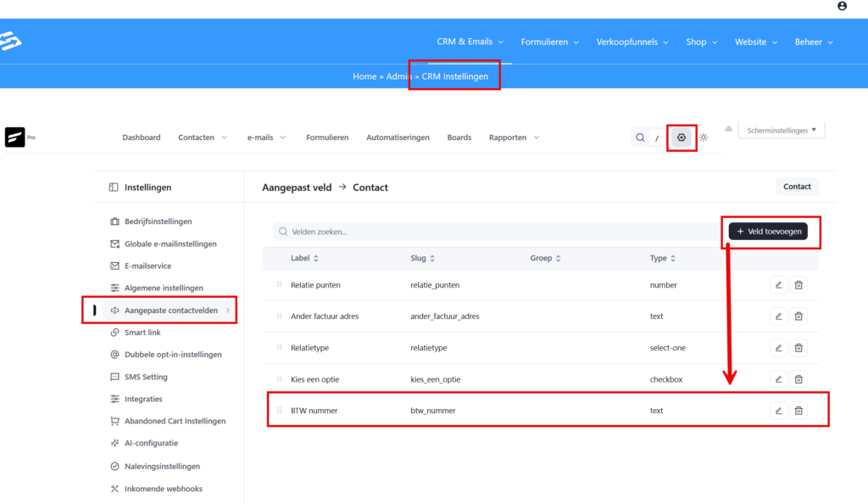Open Smart link settings
Viewport: 868px width, 504px height.
pyautogui.click(x=142, y=333)
